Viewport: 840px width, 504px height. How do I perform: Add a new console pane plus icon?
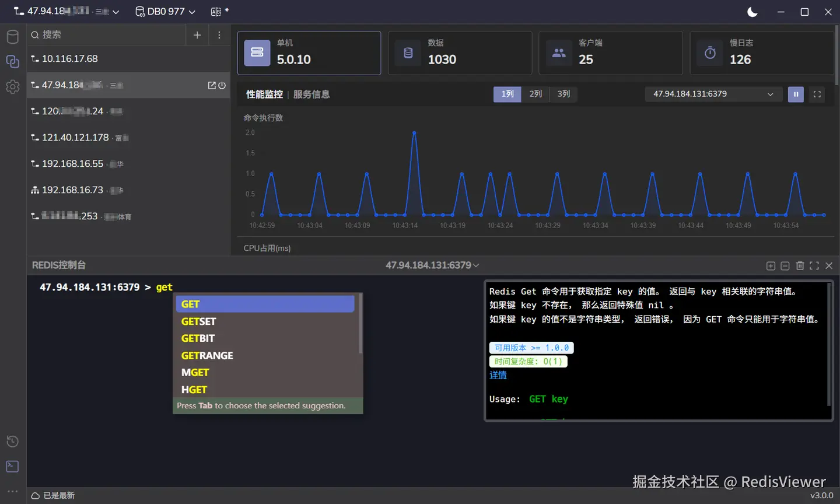(x=771, y=265)
